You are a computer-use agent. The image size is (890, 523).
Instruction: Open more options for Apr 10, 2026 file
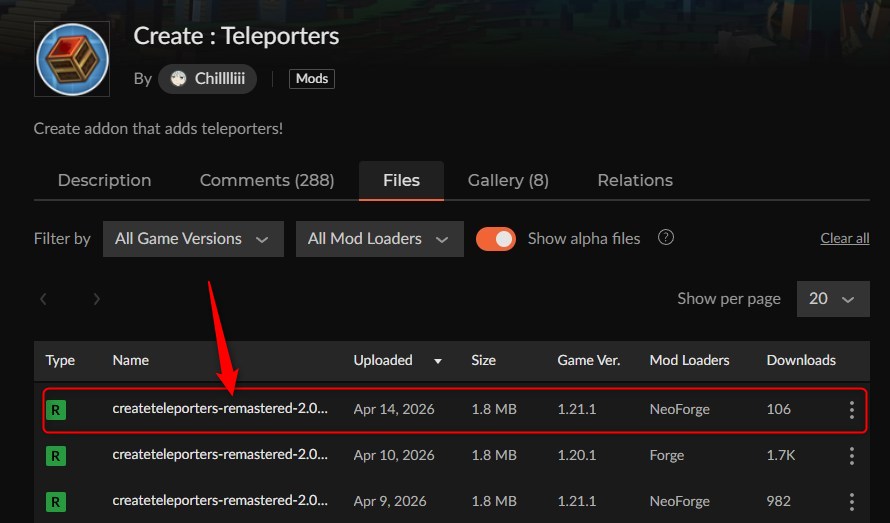851,456
